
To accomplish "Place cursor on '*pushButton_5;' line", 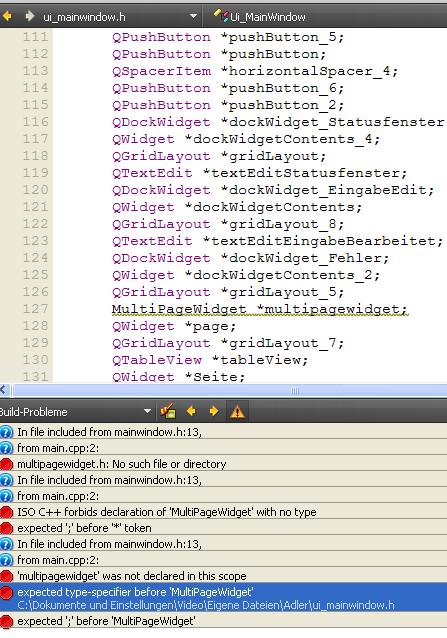I will (283, 37).
